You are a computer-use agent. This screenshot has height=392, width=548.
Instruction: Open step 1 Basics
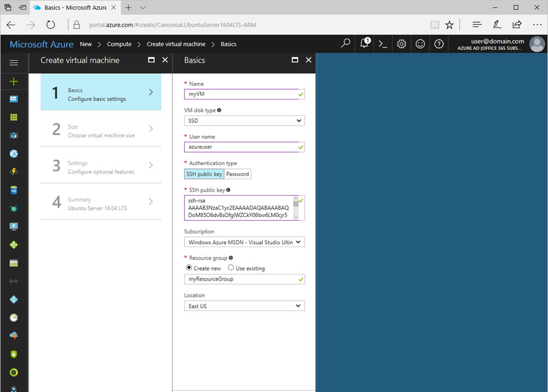(101, 92)
